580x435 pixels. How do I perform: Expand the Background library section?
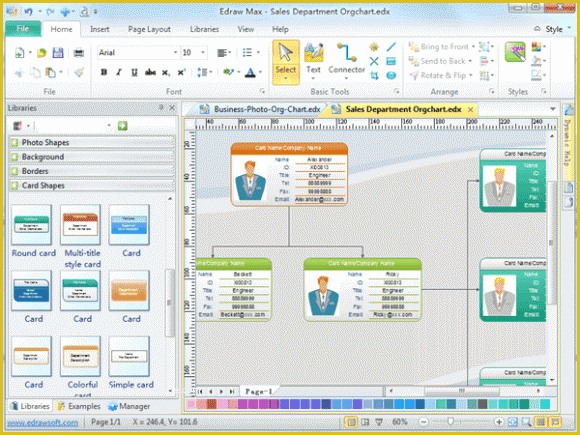92,157
